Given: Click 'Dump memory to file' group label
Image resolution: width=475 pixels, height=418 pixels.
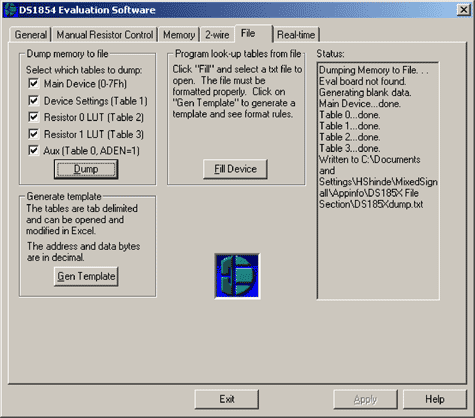Looking at the screenshot, I should tap(67, 54).
